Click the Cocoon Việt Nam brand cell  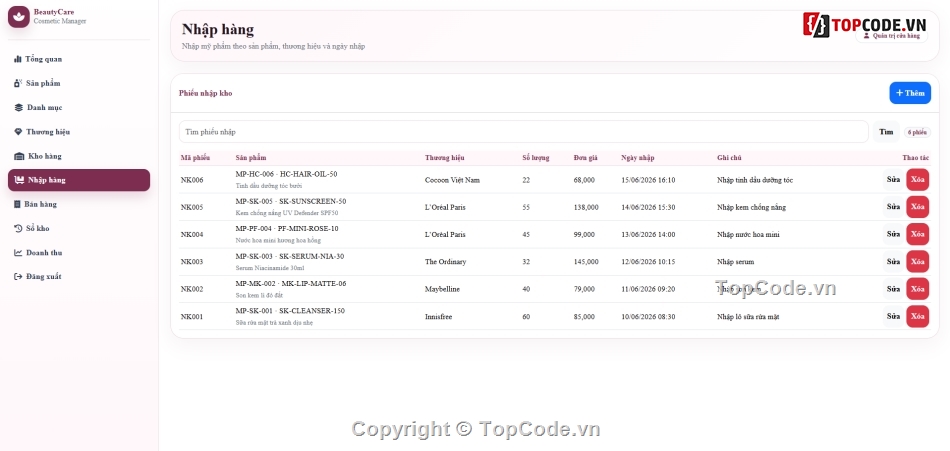[452, 180]
